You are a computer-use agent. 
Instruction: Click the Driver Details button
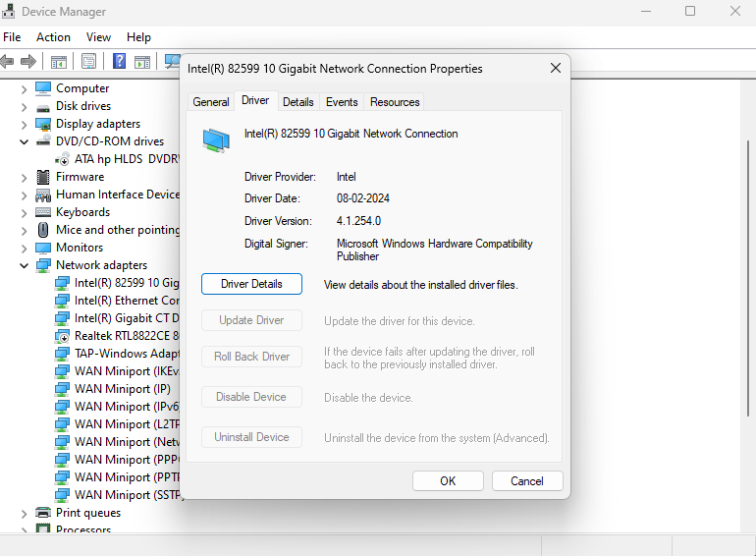click(251, 284)
